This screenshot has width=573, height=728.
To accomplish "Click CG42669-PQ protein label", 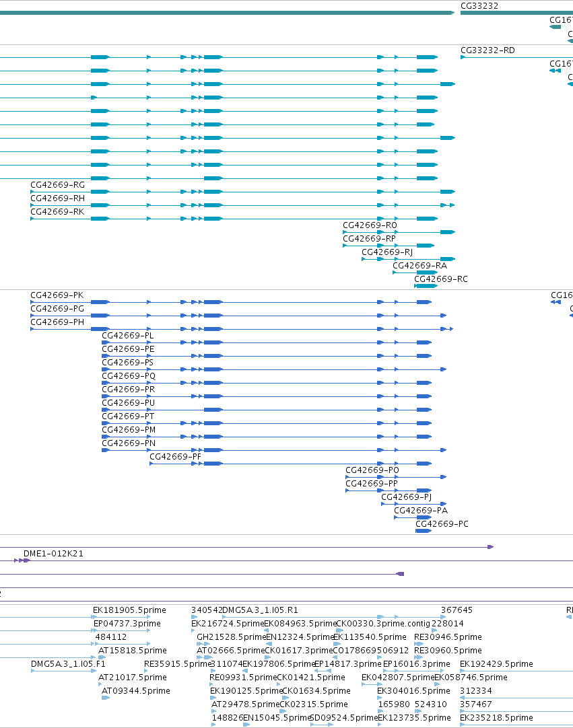I will (x=129, y=376).
